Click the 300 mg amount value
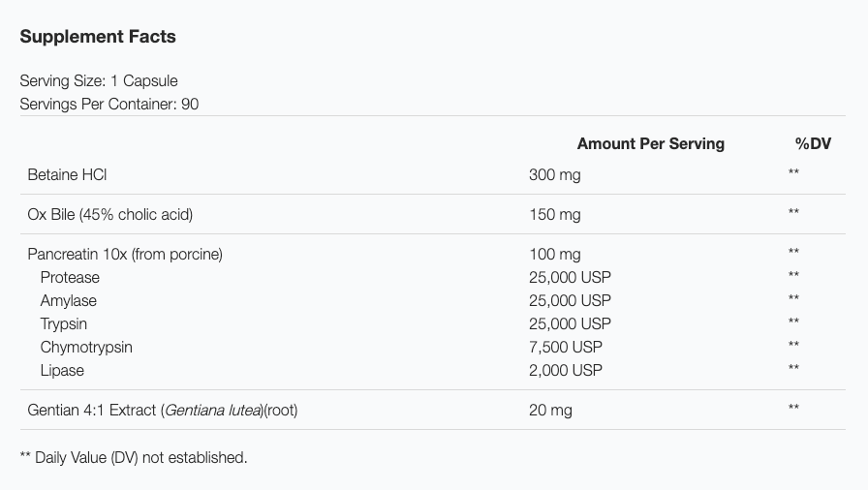The image size is (868, 490). pos(555,175)
